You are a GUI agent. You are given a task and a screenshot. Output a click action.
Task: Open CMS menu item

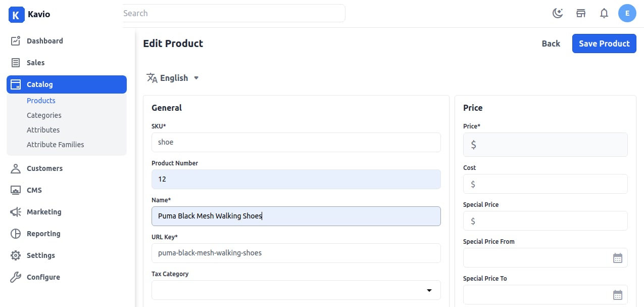click(67, 190)
